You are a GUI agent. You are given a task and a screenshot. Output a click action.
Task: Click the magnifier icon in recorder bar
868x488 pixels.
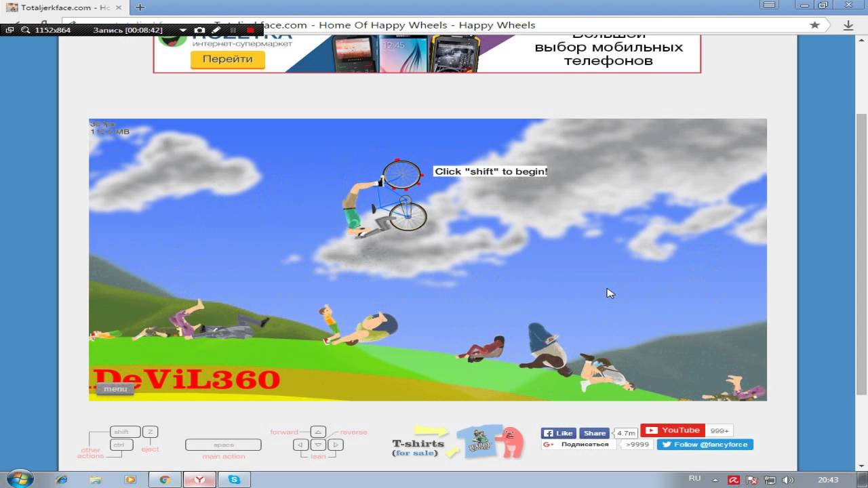pos(26,30)
